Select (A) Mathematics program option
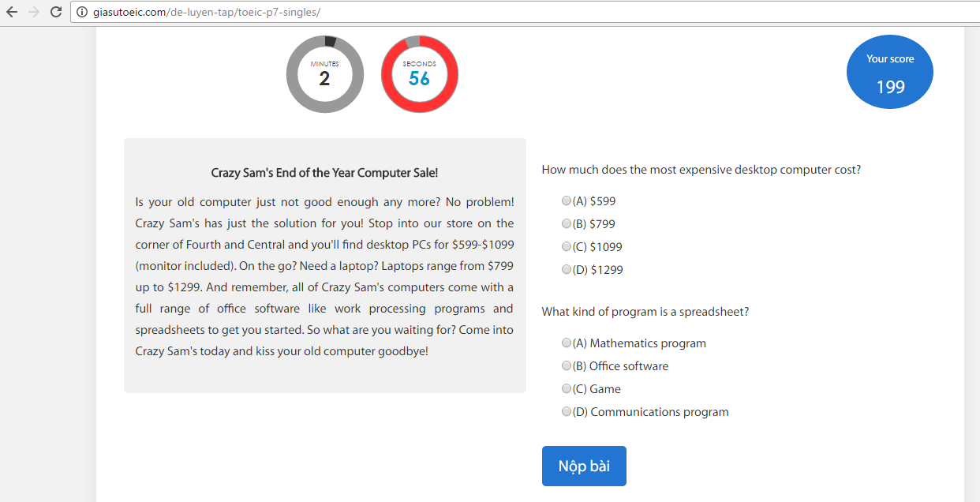Image resolution: width=980 pixels, height=502 pixels. pos(567,343)
